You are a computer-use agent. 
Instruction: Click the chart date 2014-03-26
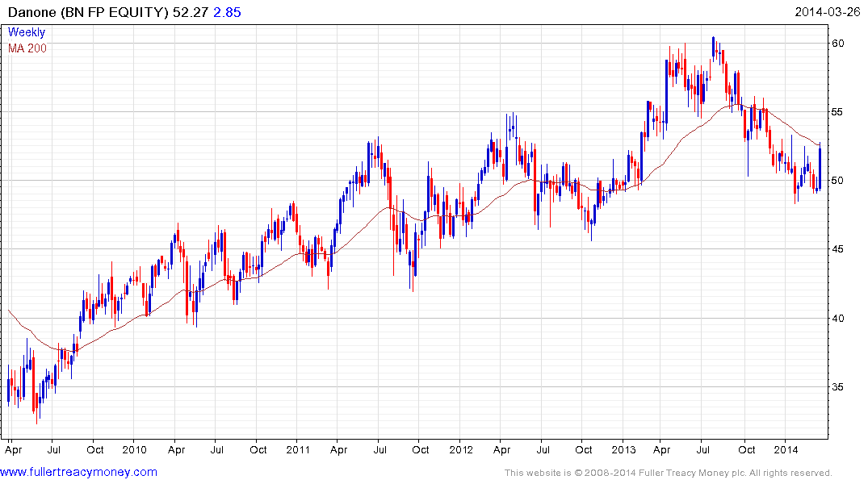[827, 12]
